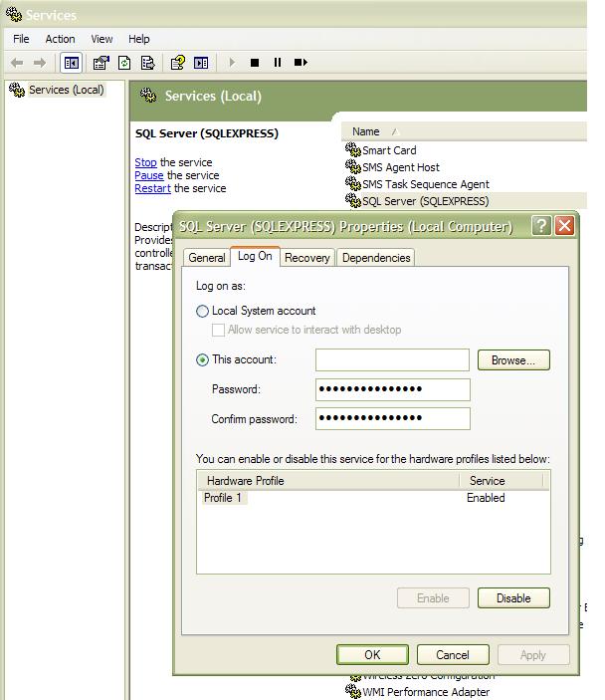Image resolution: width=605 pixels, height=700 pixels.
Task: Click the Restart the service link
Action: point(152,188)
